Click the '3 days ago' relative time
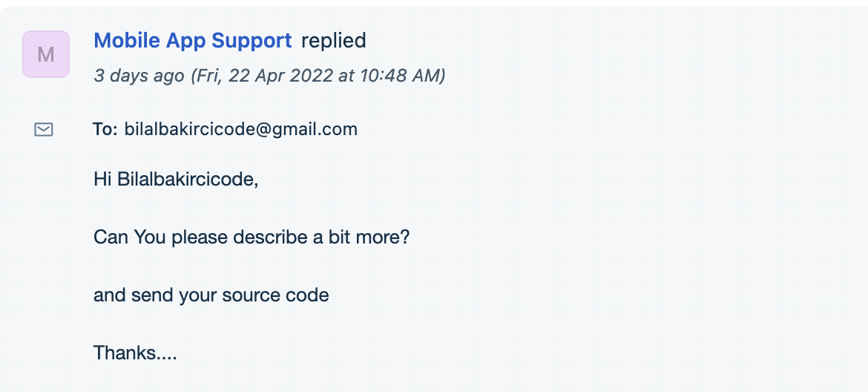868x392 pixels. pyautogui.click(x=139, y=75)
